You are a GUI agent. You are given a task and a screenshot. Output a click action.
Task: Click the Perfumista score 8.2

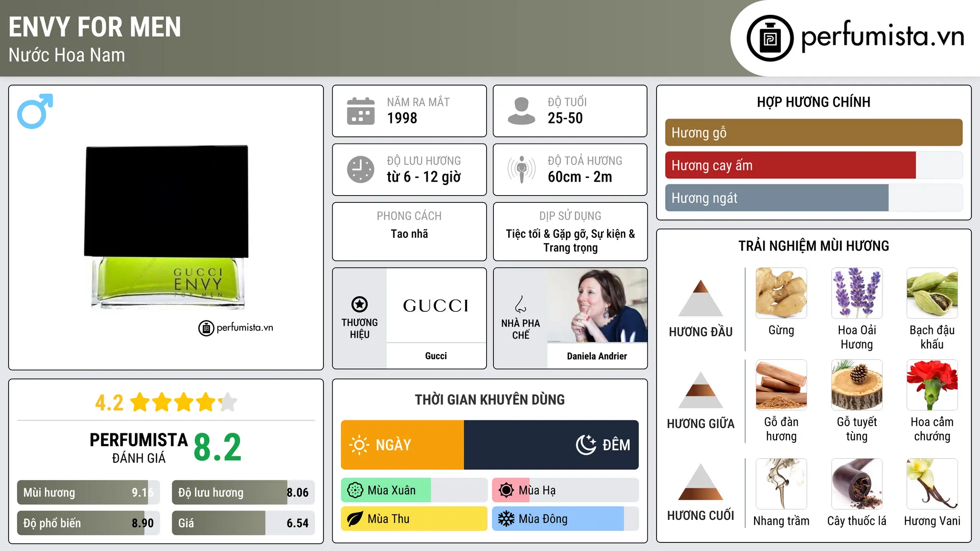[x=218, y=448]
